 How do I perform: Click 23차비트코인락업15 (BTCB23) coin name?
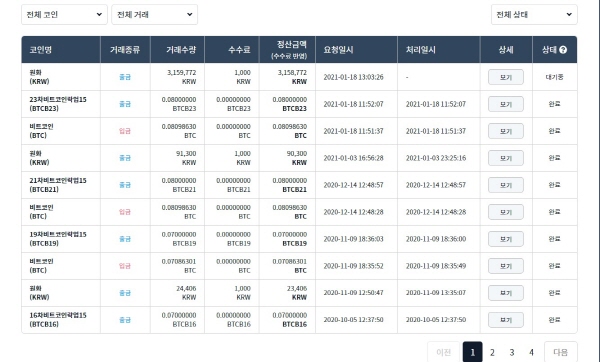point(58,104)
